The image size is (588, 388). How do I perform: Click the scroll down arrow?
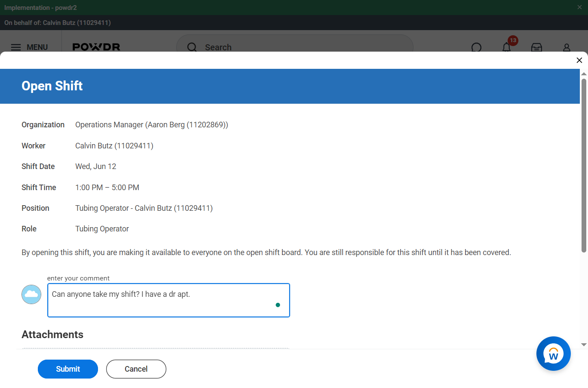pos(584,345)
